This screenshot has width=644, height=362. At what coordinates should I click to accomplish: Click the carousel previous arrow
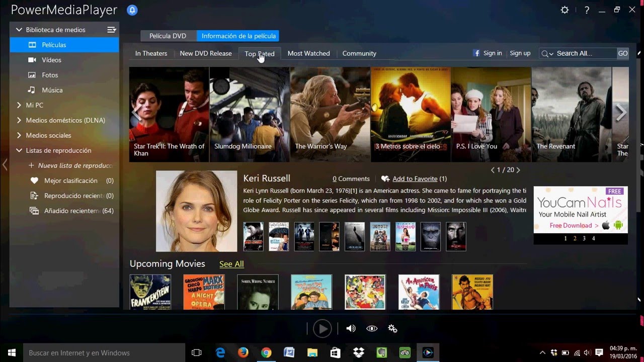coord(136,113)
